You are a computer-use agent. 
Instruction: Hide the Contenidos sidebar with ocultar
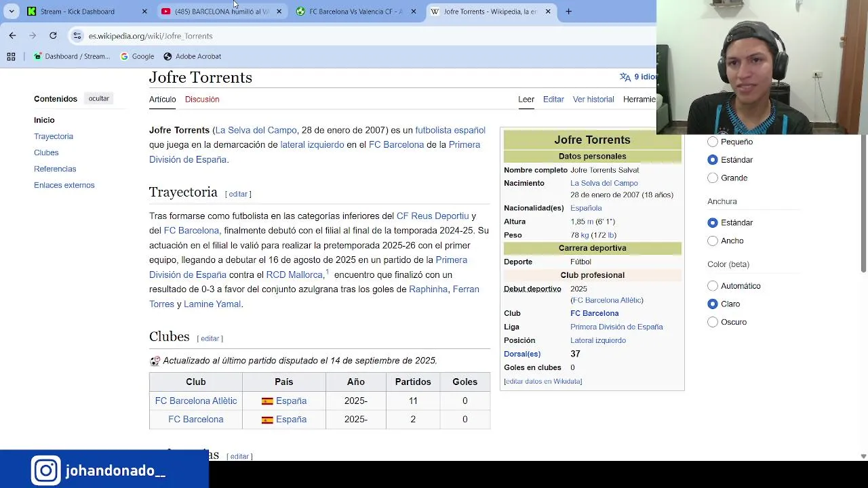(98, 99)
